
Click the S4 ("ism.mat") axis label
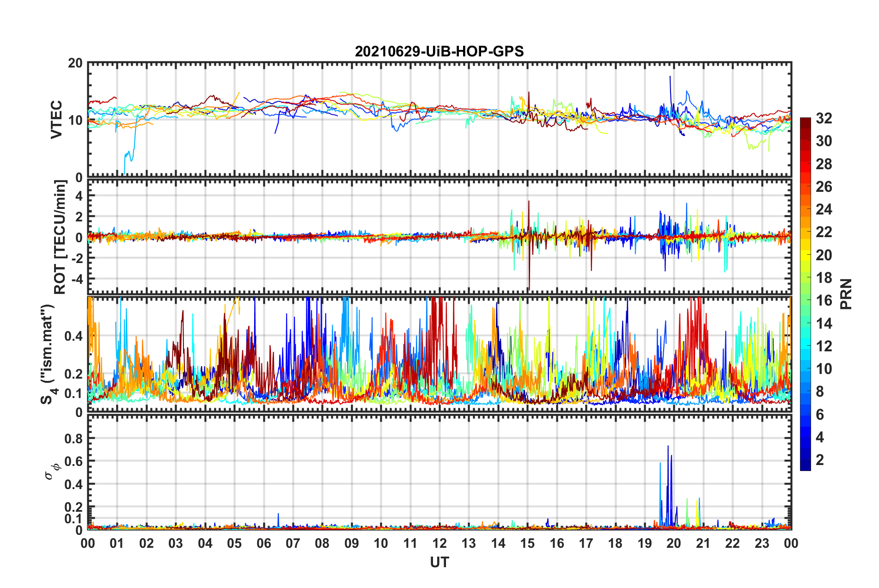tap(49, 354)
